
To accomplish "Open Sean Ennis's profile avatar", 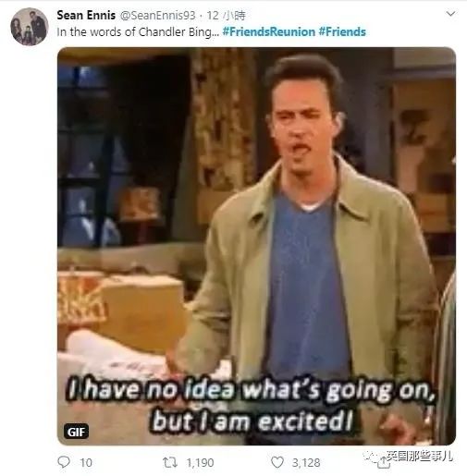I will [30, 27].
